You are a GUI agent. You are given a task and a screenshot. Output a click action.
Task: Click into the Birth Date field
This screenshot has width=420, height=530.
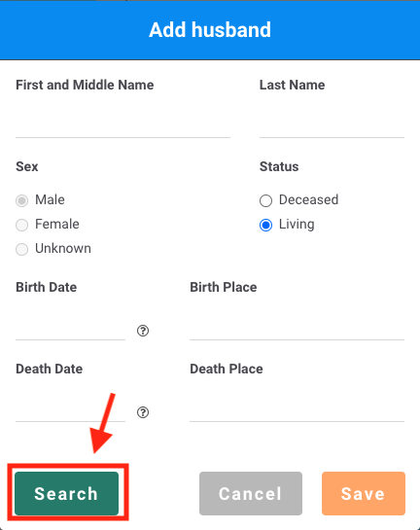pos(70,327)
